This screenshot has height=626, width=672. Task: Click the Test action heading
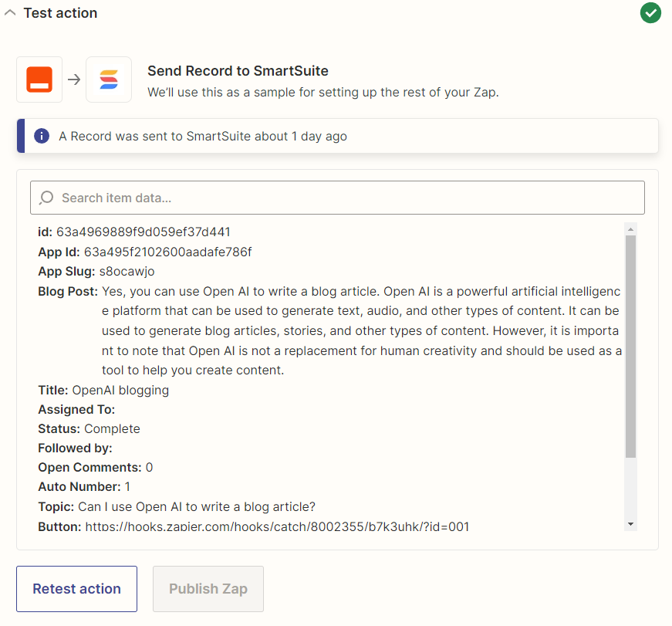60,13
